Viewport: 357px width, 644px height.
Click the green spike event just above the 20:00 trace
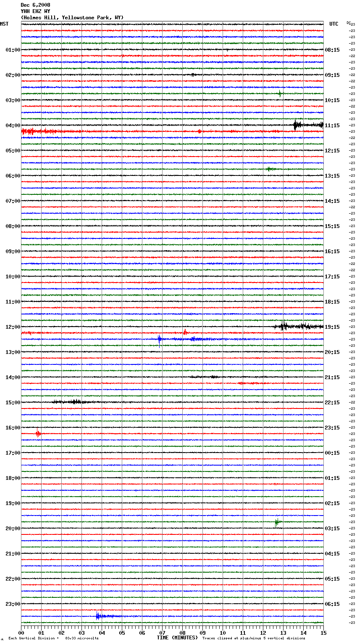pyautogui.click(x=277, y=522)
